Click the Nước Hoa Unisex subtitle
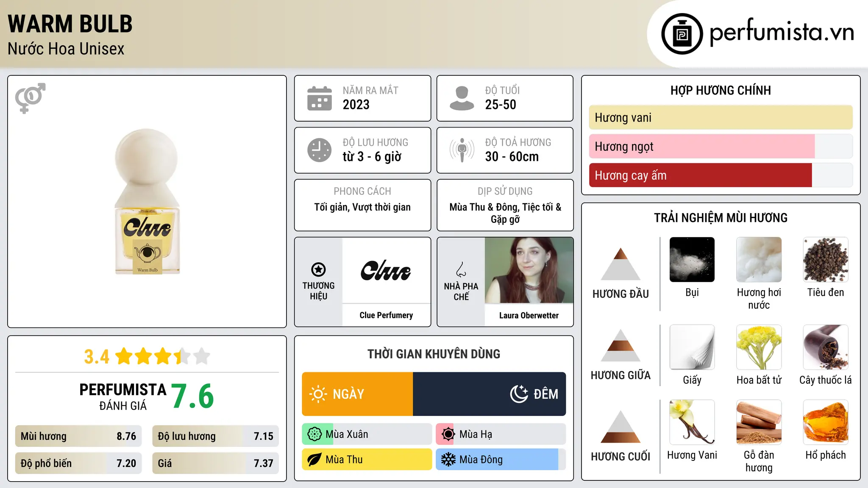 66,49
